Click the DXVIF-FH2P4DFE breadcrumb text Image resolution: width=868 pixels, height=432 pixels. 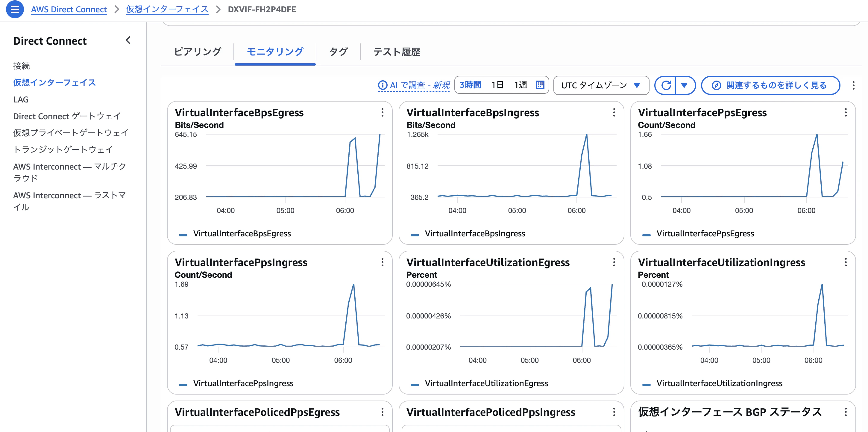[262, 10]
